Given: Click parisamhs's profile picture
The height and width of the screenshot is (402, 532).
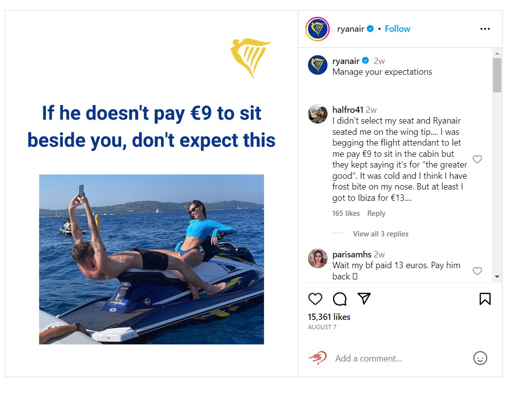Looking at the screenshot, I should click(318, 258).
